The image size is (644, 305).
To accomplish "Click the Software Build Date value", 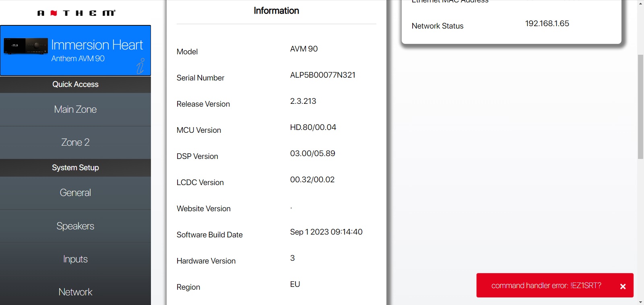I will tap(326, 232).
